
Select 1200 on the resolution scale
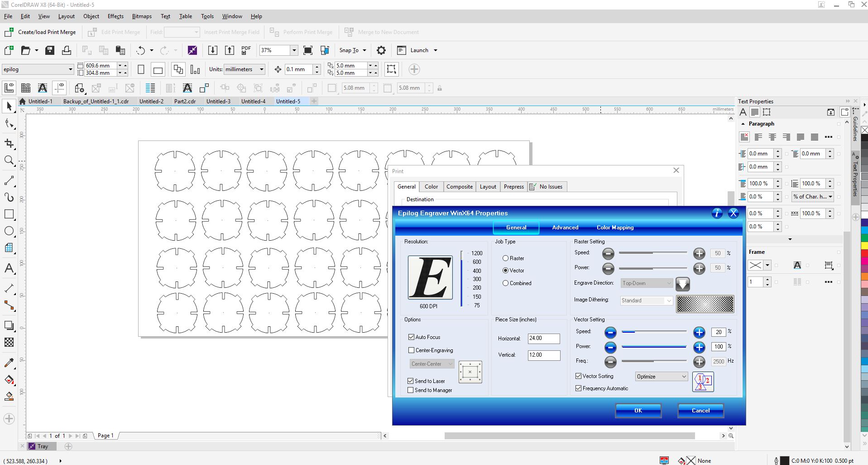(x=477, y=253)
